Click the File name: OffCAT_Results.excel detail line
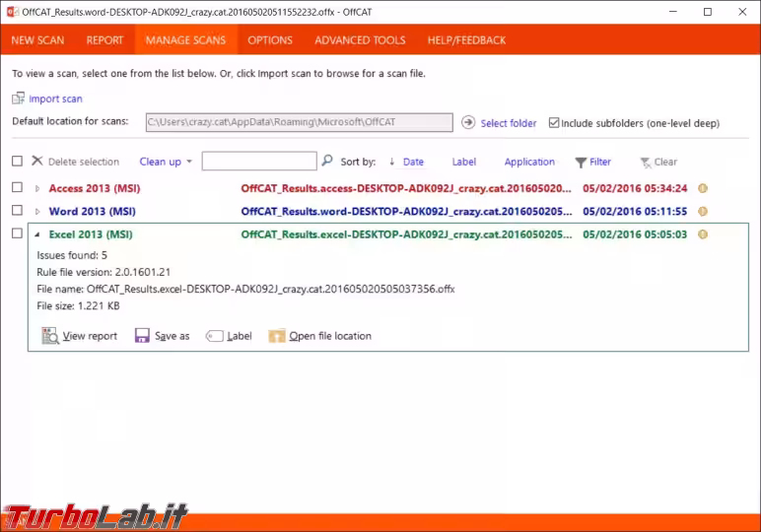This screenshot has width=761, height=532. [x=245, y=289]
